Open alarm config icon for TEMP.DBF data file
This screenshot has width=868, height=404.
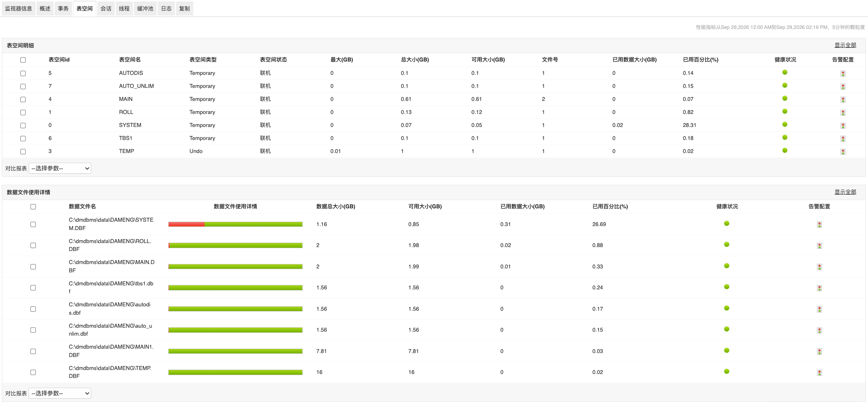819,373
